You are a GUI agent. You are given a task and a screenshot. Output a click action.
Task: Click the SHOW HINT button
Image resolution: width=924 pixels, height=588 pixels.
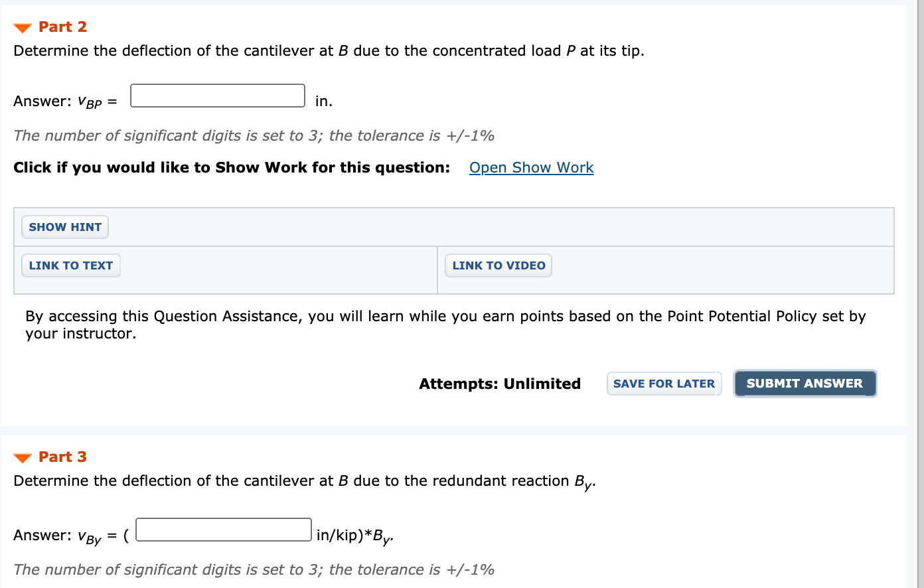tap(64, 227)
